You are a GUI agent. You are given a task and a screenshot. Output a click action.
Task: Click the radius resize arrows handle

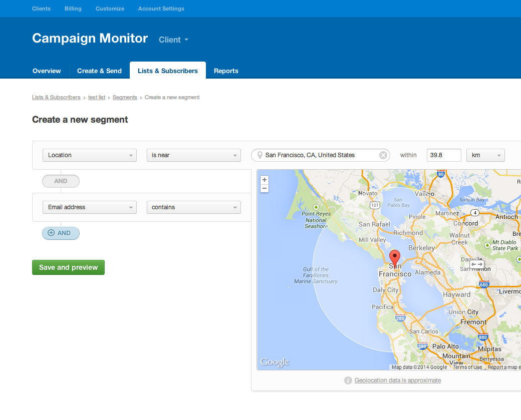(477, 264)
